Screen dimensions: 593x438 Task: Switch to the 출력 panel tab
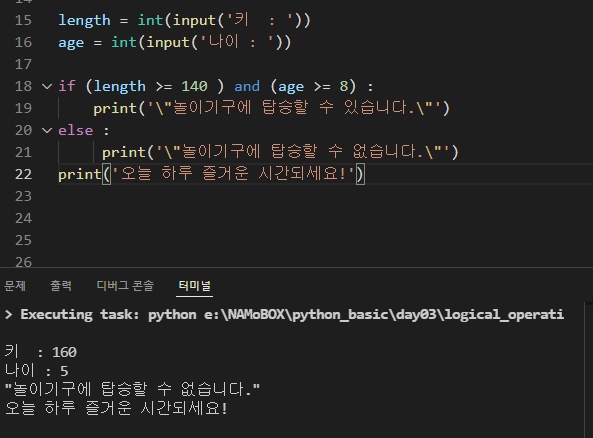[61, 286]
